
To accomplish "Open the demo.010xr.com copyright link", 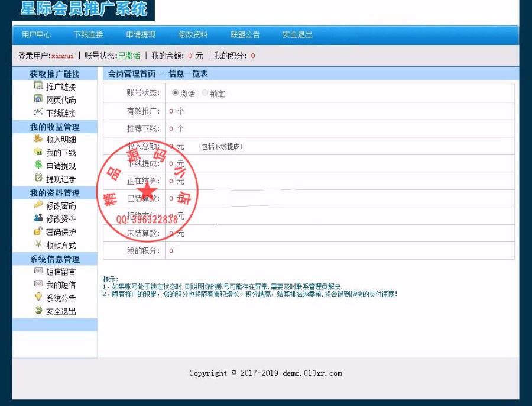I will pyautogui.click(x=313, y=373).
